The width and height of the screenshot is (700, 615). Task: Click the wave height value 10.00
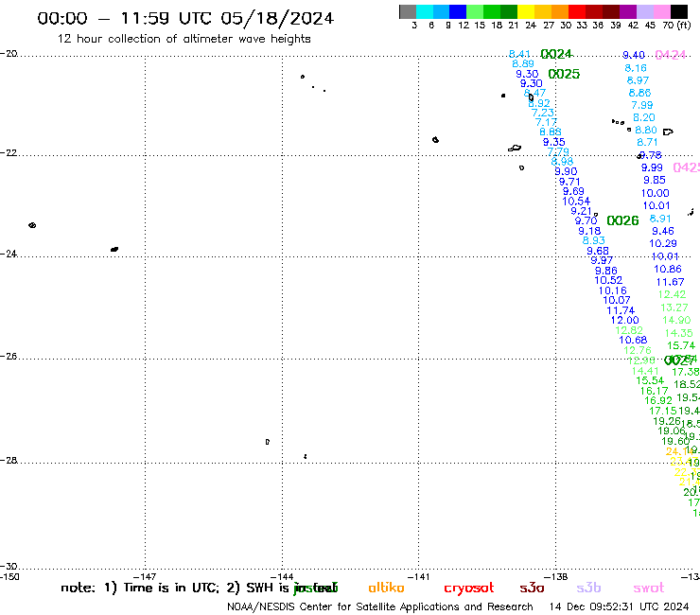coord(656,193)
